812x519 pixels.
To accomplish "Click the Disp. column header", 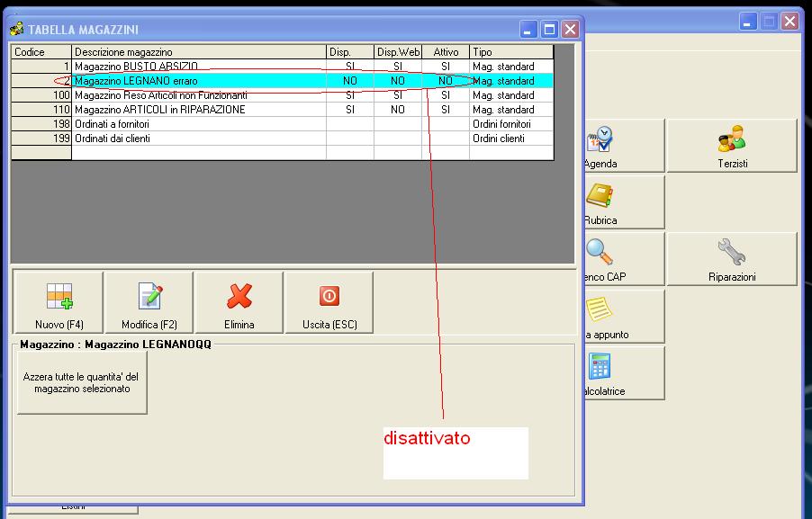I will [350, 52].
